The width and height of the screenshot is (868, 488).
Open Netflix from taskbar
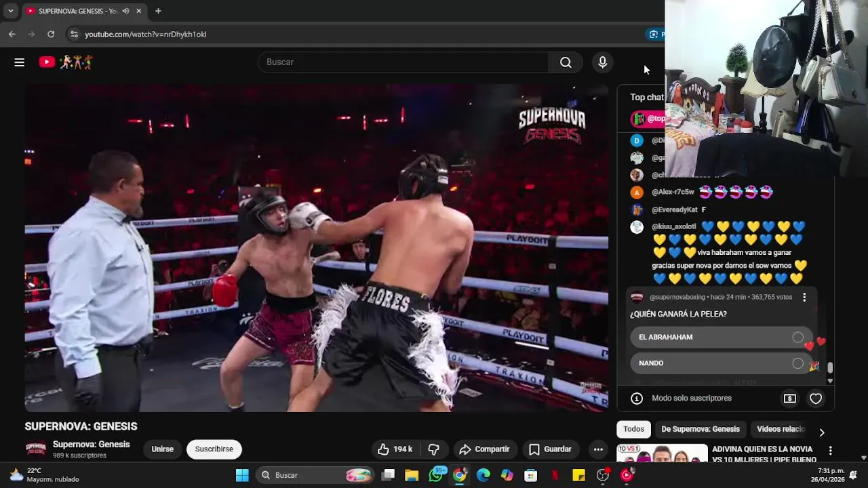pyautogui.click(x=555, y=475)
